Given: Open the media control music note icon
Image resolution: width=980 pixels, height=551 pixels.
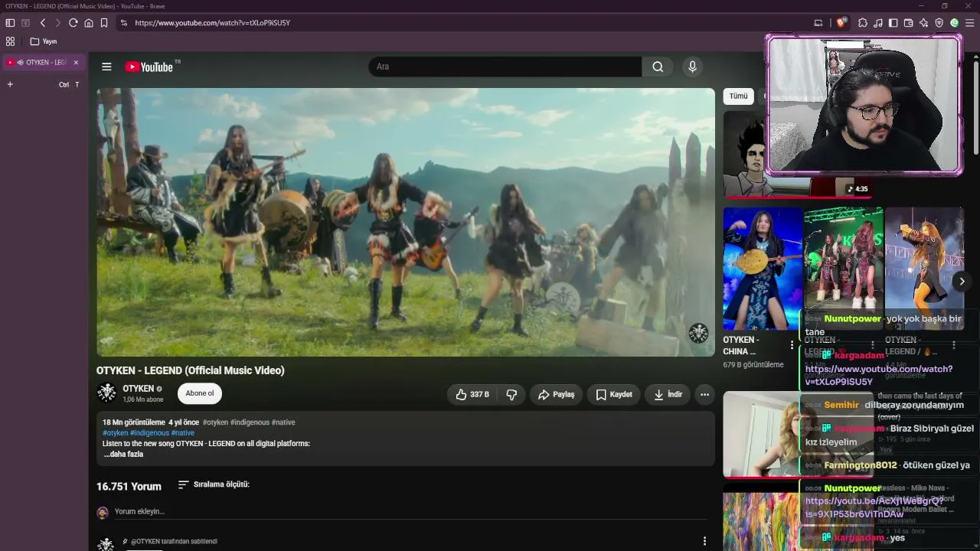Looking at the screenshot, I should coord(878,23).
